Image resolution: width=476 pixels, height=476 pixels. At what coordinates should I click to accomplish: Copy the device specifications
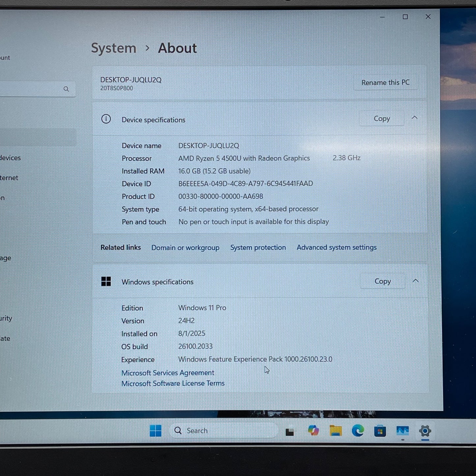[382, 119]
